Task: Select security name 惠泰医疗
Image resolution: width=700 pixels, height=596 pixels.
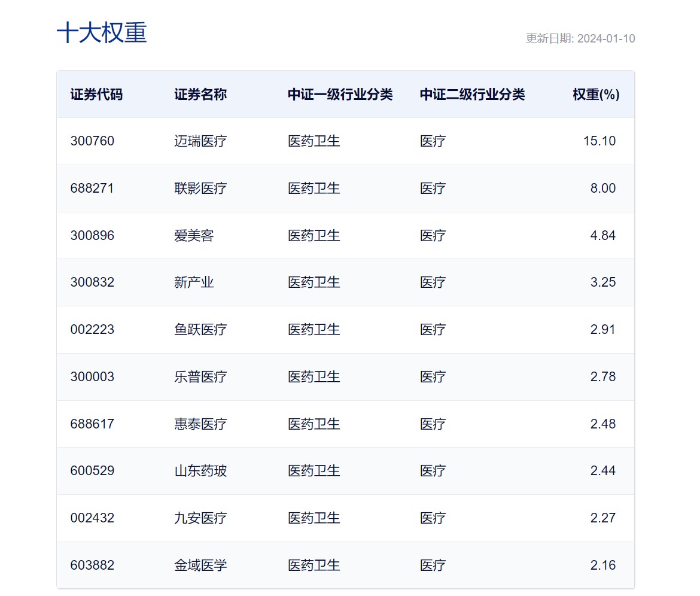Action: click(200, 424)
